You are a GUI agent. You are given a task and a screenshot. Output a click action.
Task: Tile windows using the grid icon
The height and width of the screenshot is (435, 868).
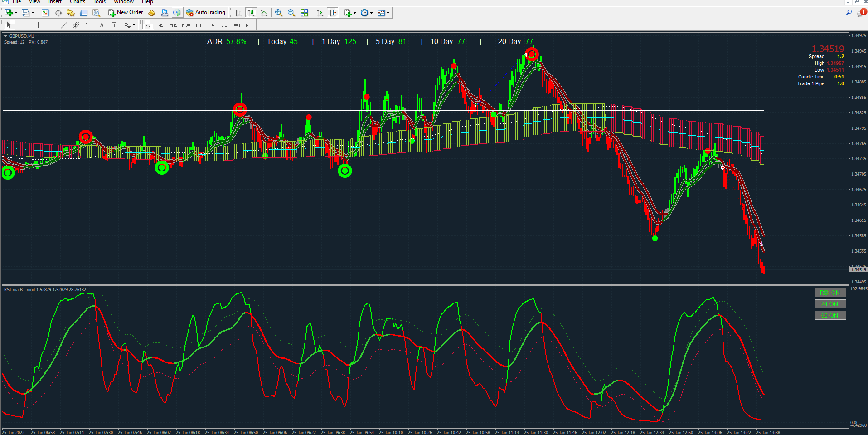304,13
